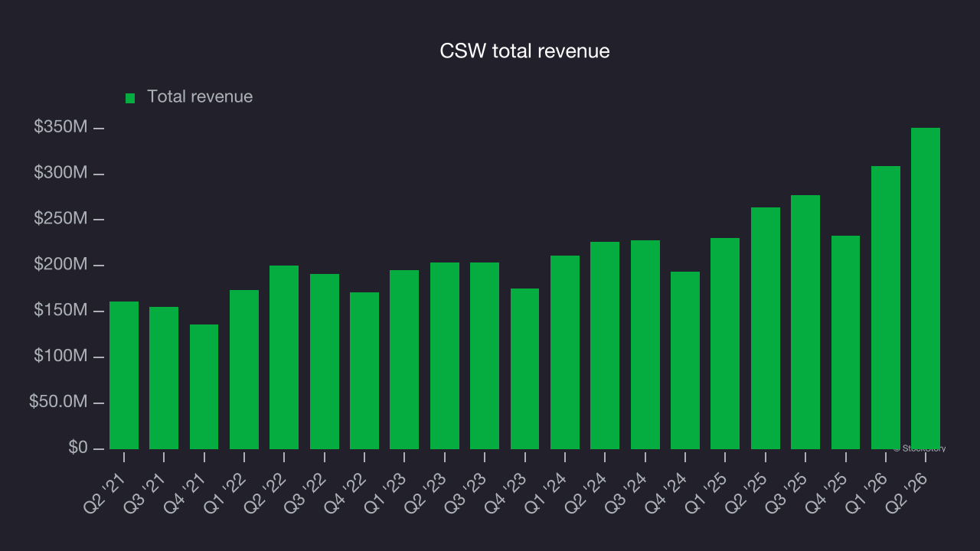
Task: Click the $300M y-axis label
Action: click(x=60, y=174)
